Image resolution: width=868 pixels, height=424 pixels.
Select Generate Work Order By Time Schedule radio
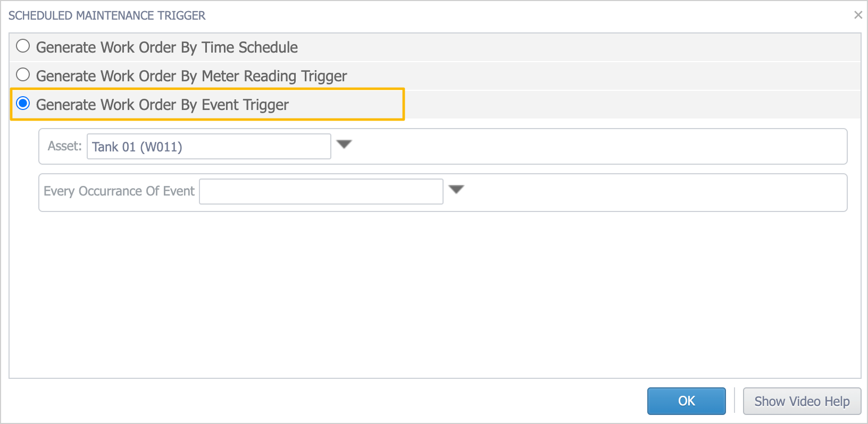click(x=23, y=46)
